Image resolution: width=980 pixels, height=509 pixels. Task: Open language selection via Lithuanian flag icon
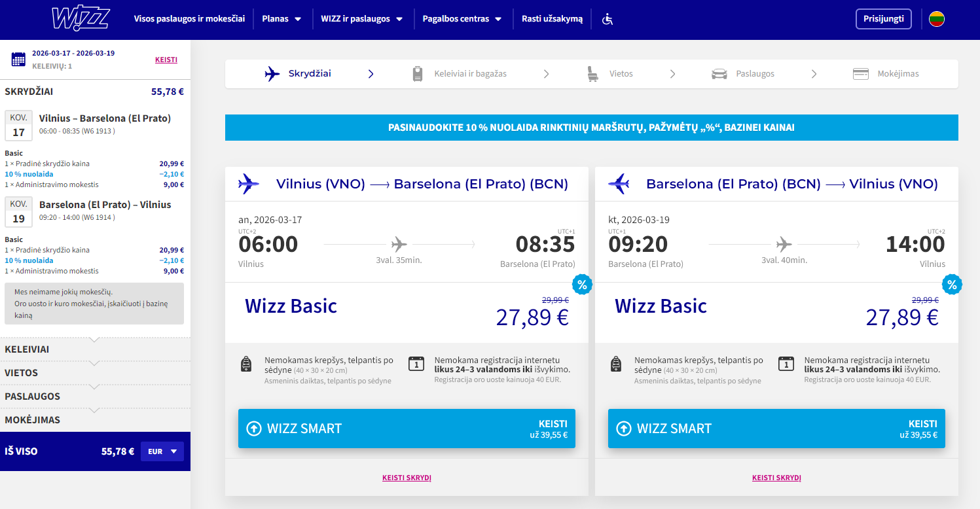936,19
